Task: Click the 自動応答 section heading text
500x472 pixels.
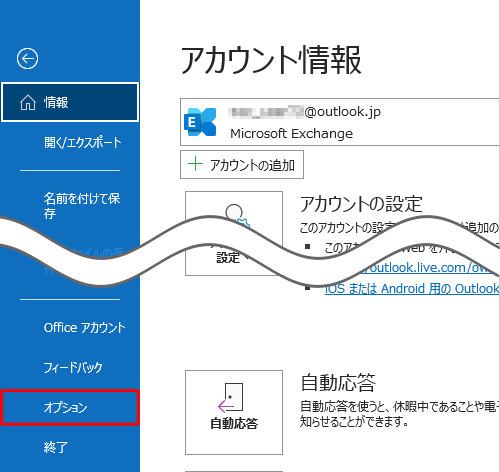Action: [x=338, y=382]
